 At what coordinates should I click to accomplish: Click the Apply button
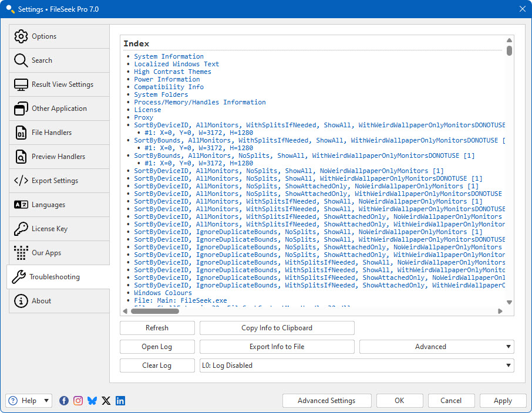[503, 401]
